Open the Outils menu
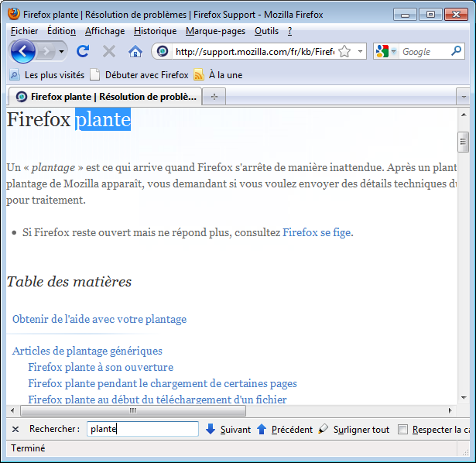Viewport: 476px width, 463px height. click(x=266, y=31)
